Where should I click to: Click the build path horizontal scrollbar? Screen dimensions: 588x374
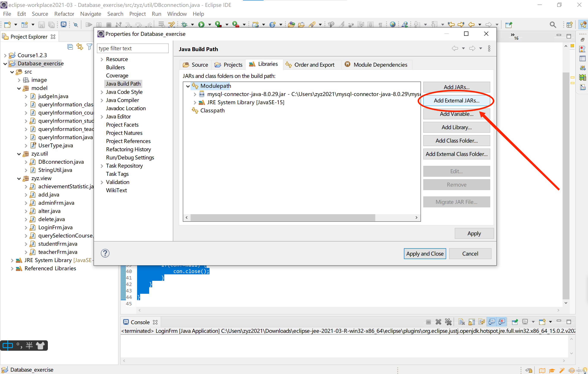click(x=283, y=217)
